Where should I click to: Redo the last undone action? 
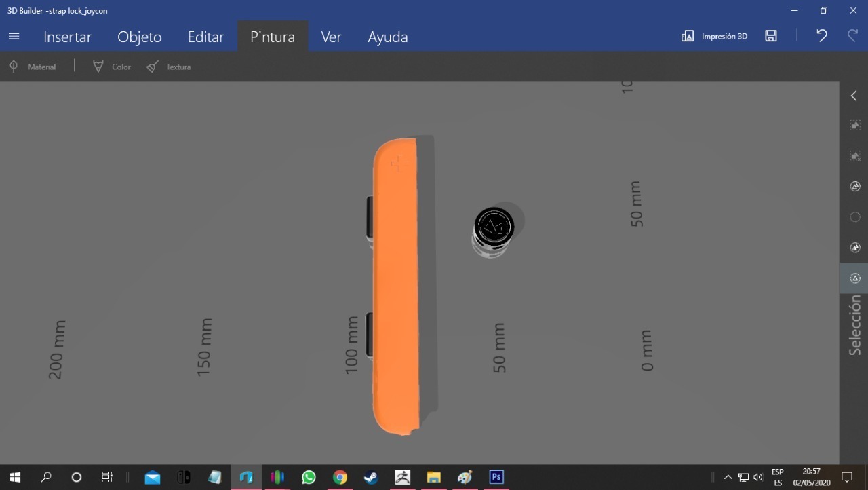pyautogui.click(x=852, y=35)
